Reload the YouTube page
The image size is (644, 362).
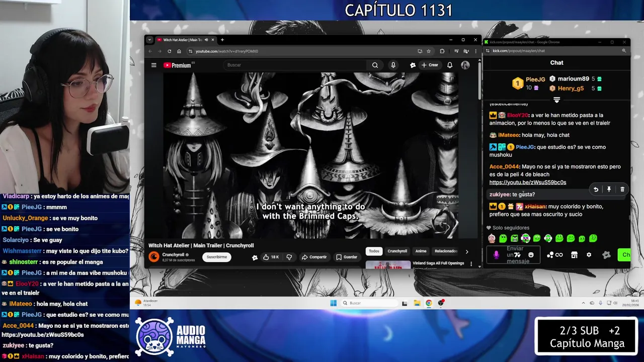click(x=169, y=51)
